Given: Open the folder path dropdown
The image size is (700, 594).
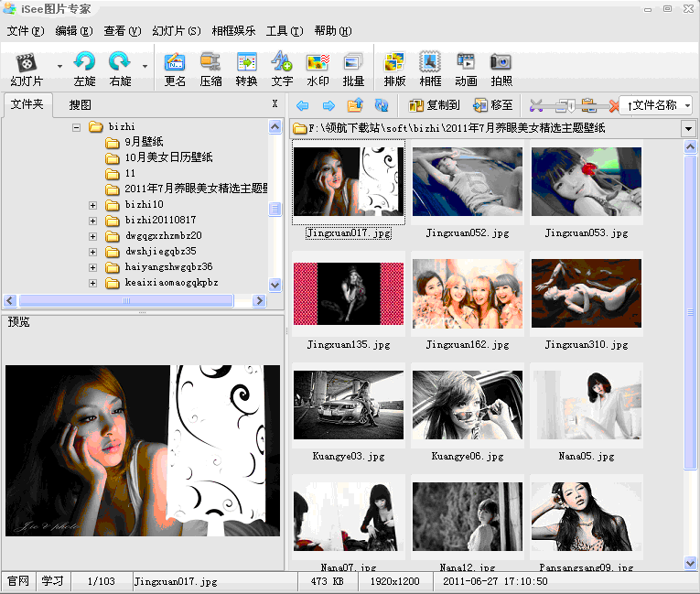Looking at the screenshot, I should tap(688, 129).
